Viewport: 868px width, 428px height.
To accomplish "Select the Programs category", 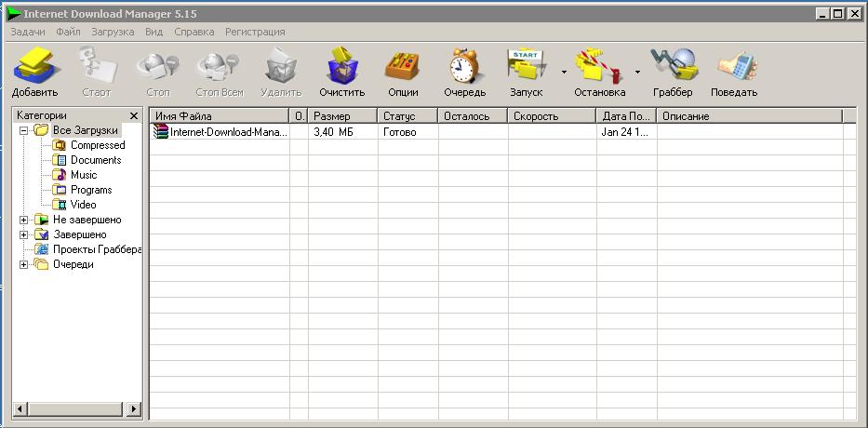I will [x=91, y=190].
